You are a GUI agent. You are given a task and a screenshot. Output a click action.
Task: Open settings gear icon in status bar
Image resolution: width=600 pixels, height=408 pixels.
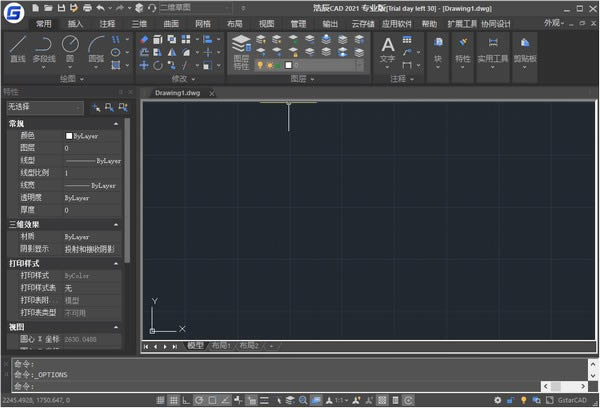tap(497, 400)
